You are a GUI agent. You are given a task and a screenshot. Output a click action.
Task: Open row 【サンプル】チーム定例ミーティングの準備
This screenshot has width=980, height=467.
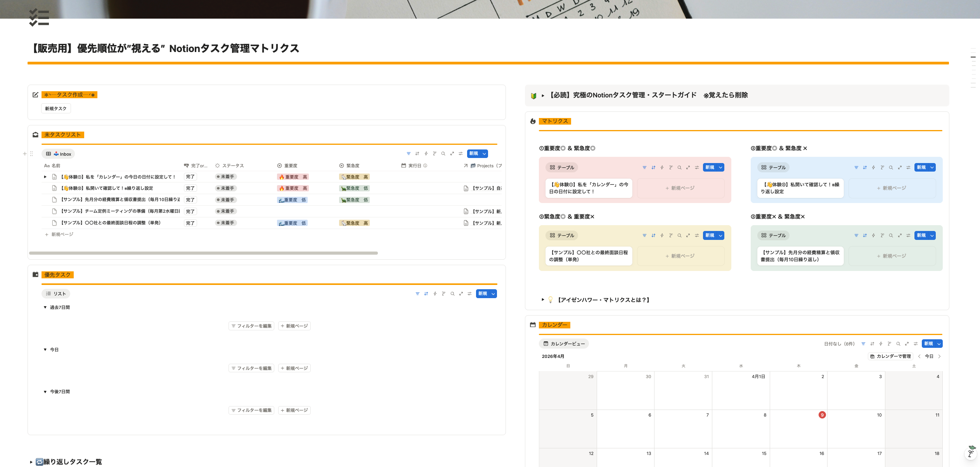120,212
